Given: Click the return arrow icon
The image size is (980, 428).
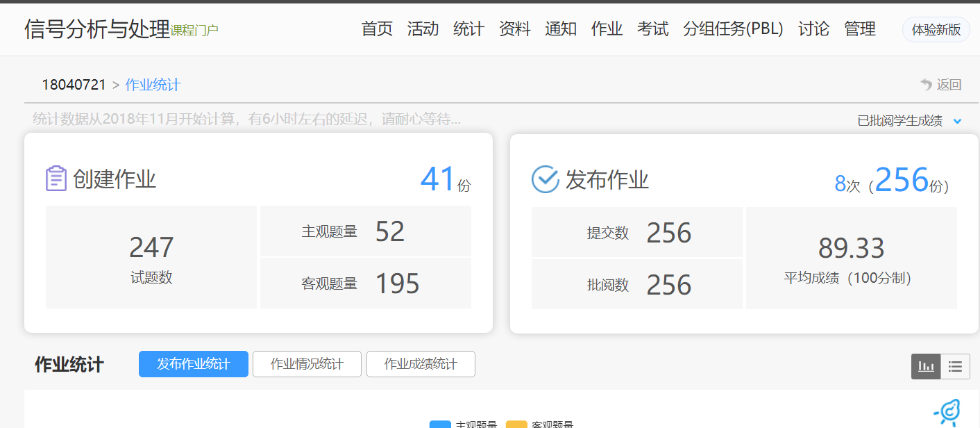Looking at the screenshot, I should pos(926,85).
